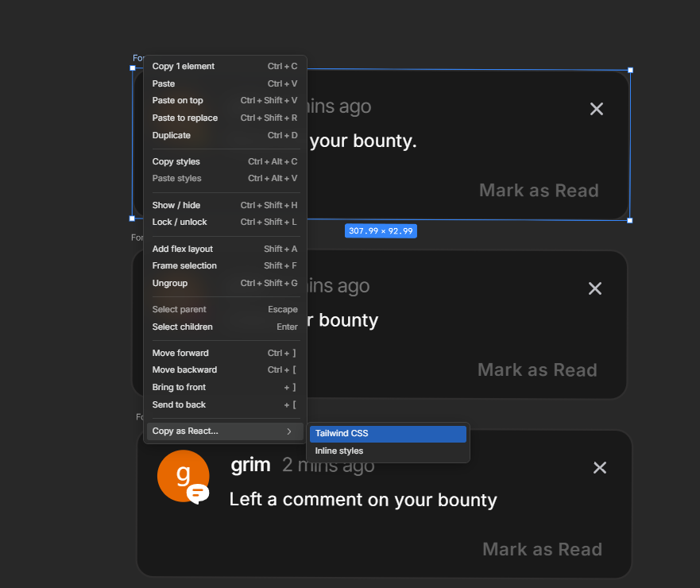
Task: Click 'Left a comment on your bounty' text
Action: click(x=363, y=500)
